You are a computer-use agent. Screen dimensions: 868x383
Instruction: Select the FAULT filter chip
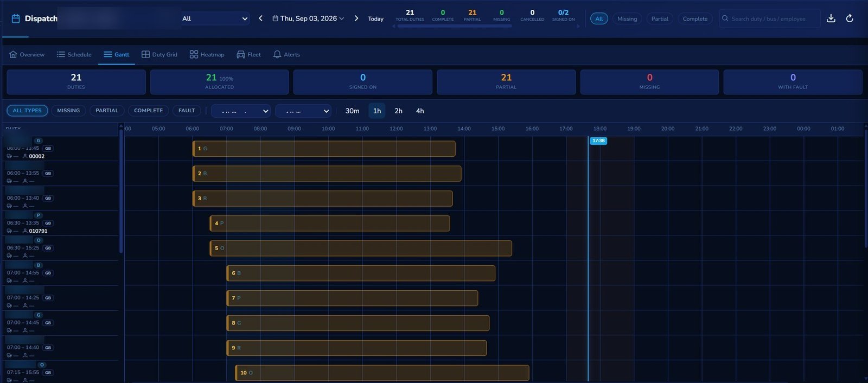pyautogui.click(x=187, y=111)
